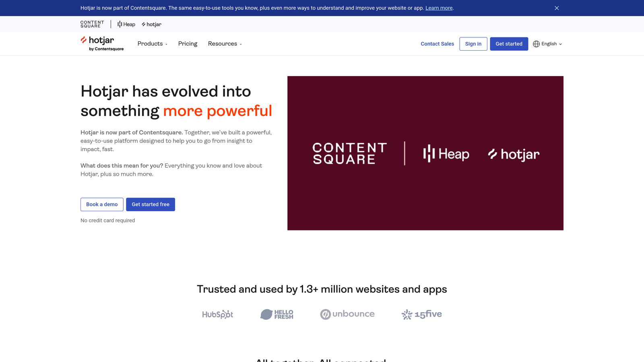The width and height of the screenshot is (644, 362).
Task: Select the HelloFresh logo
Action: (x=277, y=314)
